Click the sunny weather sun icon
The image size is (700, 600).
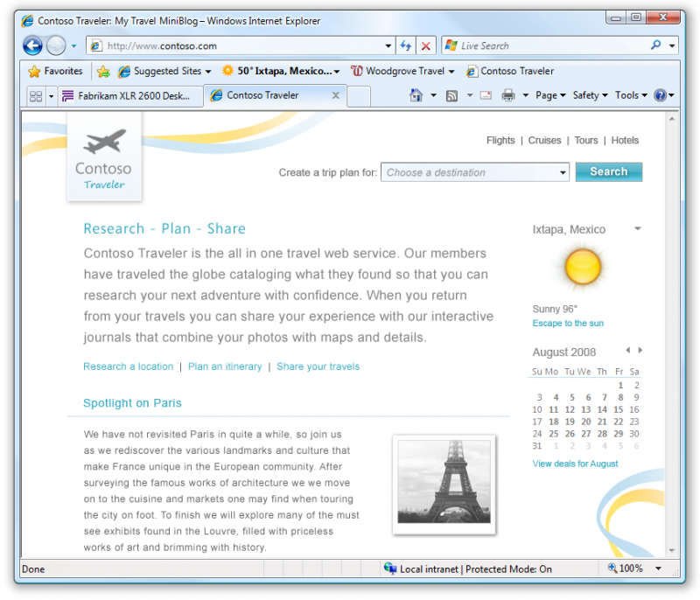point(583,267)
